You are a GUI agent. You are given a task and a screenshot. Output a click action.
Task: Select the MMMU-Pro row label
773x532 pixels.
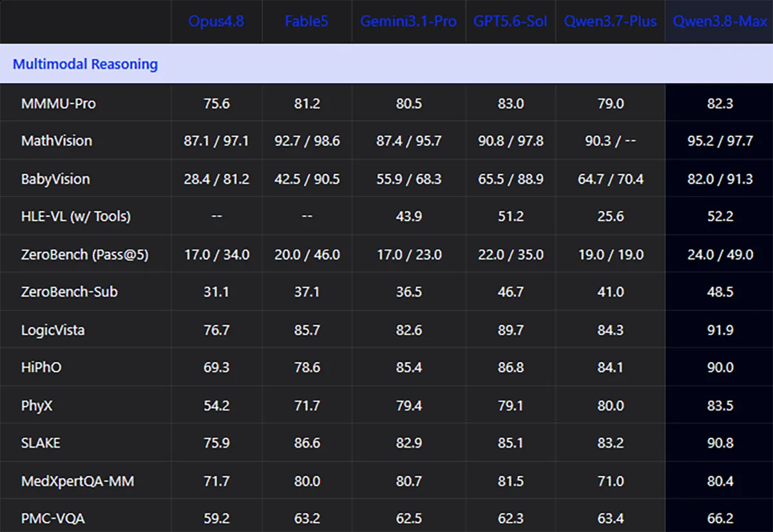tap(59, 103)
